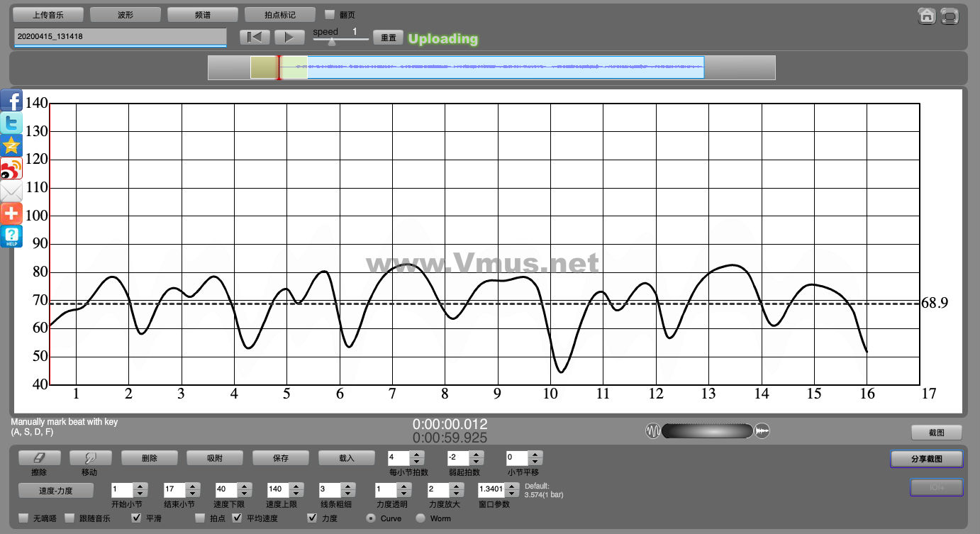This screenshot has width=980, height=534.
Task: Uncheck the 平滑 smoothing checkbox
Action: click(x=136, y=518)
